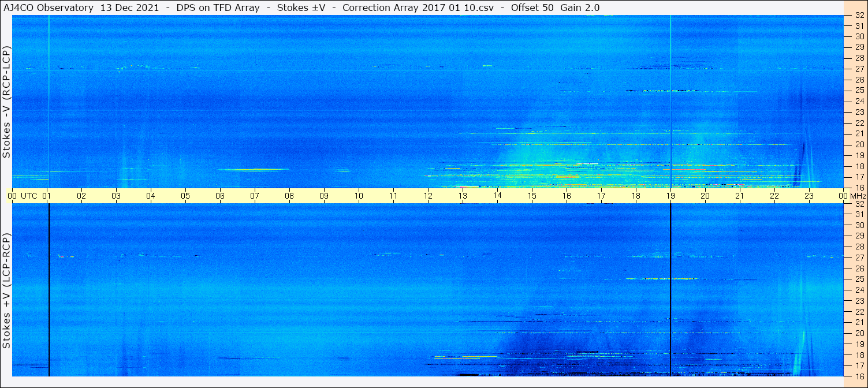Click the 13 hour mark on time axis
Screen dimensions: 868x388
point(463,196)
